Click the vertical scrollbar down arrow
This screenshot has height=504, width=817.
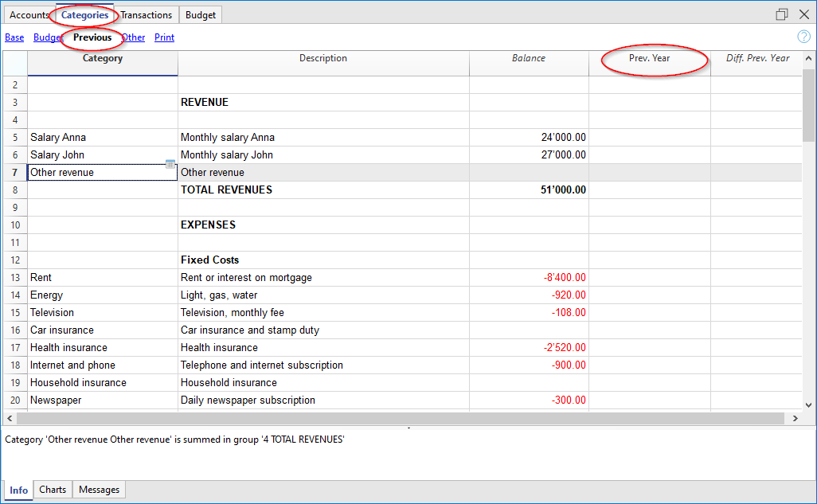tap(809, 405)
